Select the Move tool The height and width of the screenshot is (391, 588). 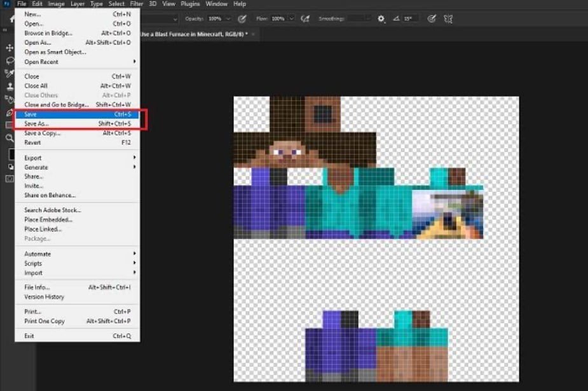tap(10, 48)
